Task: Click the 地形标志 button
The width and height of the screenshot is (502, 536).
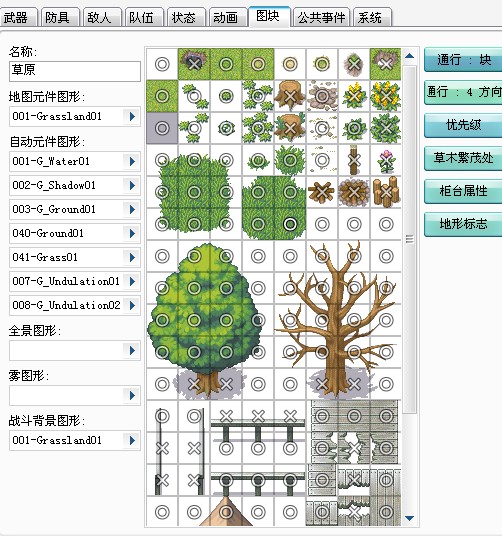Action: 463,224
